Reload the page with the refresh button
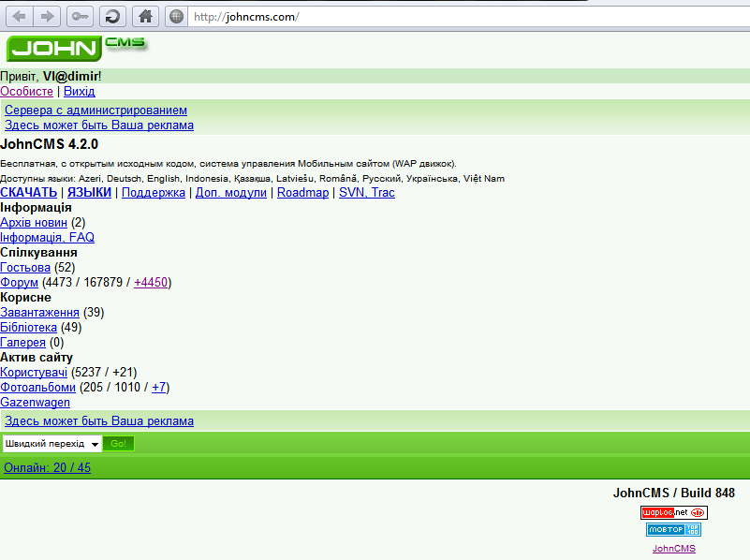This screenshot has height=560, width=750. tap(113, 17)
